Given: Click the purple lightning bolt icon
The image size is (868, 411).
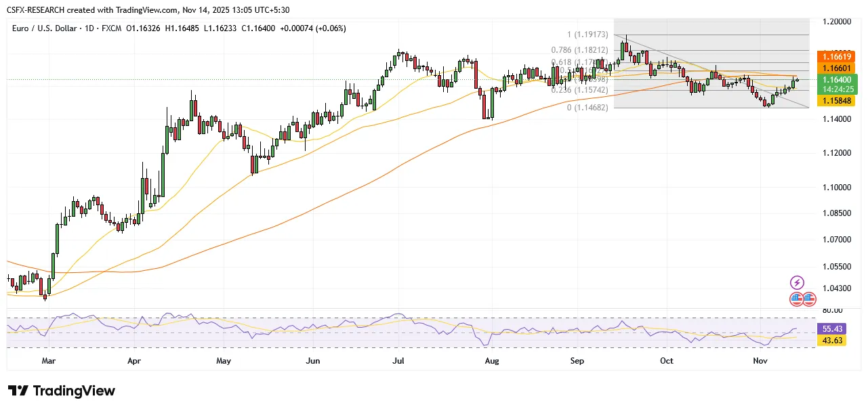Looking at the screenshot, I should [x=798, y=282].
